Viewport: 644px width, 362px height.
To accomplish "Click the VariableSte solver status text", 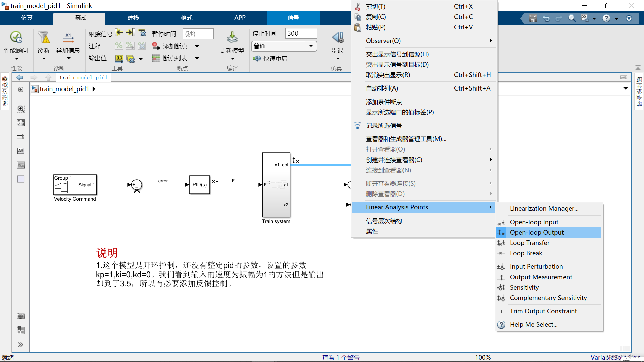I will coord(606,357).
